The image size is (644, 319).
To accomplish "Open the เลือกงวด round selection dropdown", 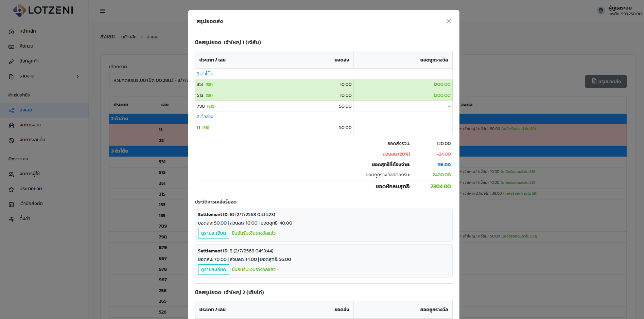I will [x=149, y=81].
